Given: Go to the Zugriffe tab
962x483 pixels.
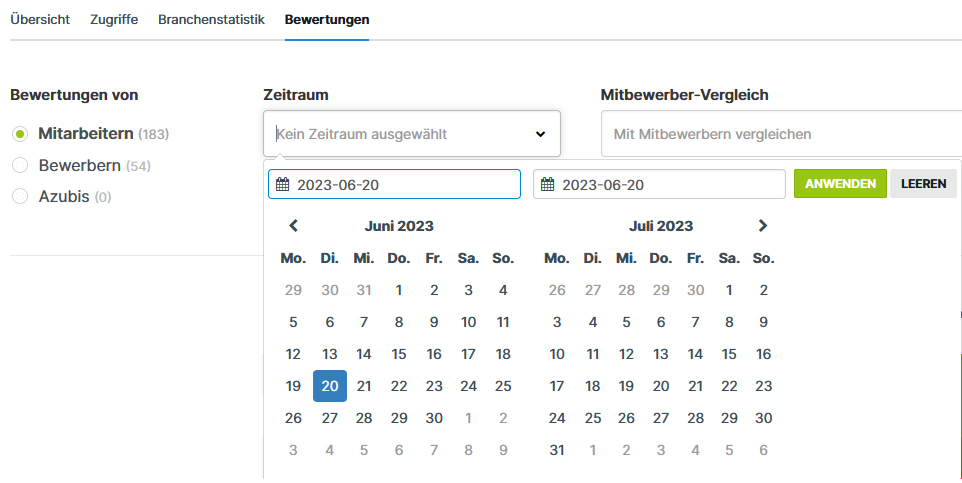Looking at the screenshot, I should tap(114, 20).
